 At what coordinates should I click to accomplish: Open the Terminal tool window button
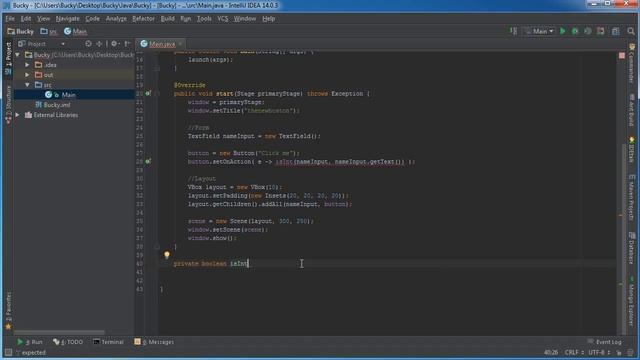(108, 342)
